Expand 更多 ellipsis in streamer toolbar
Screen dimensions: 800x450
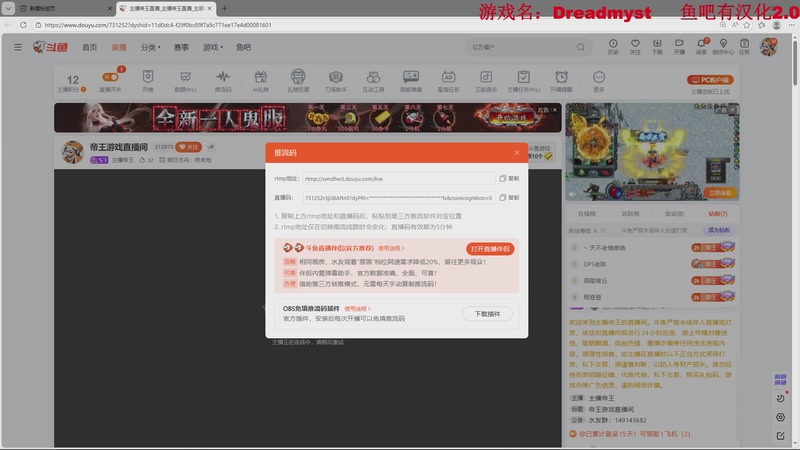pos(599,81)
